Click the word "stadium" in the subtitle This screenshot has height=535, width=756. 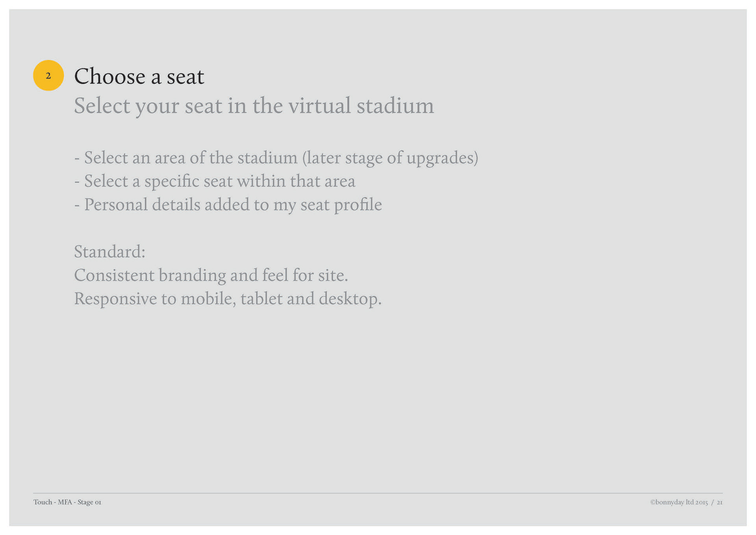395,106
